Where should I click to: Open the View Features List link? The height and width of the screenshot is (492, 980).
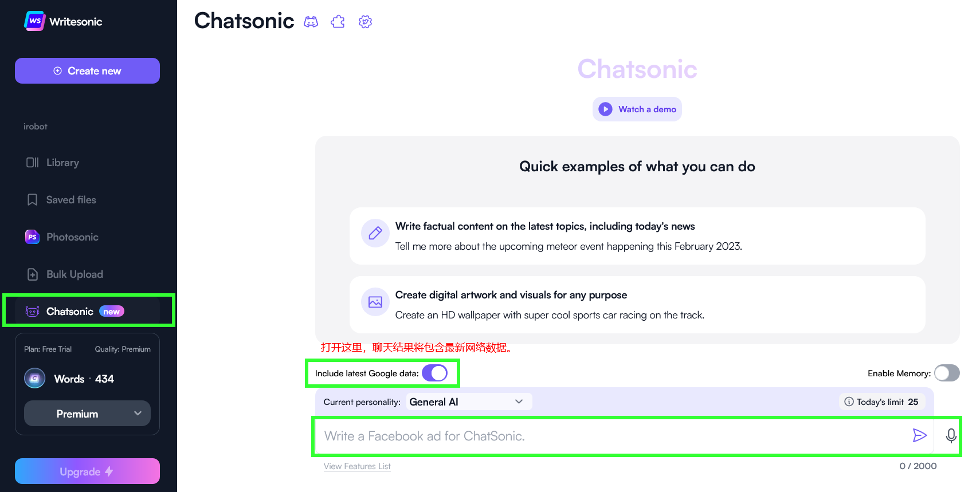click(x=357, y=466)
